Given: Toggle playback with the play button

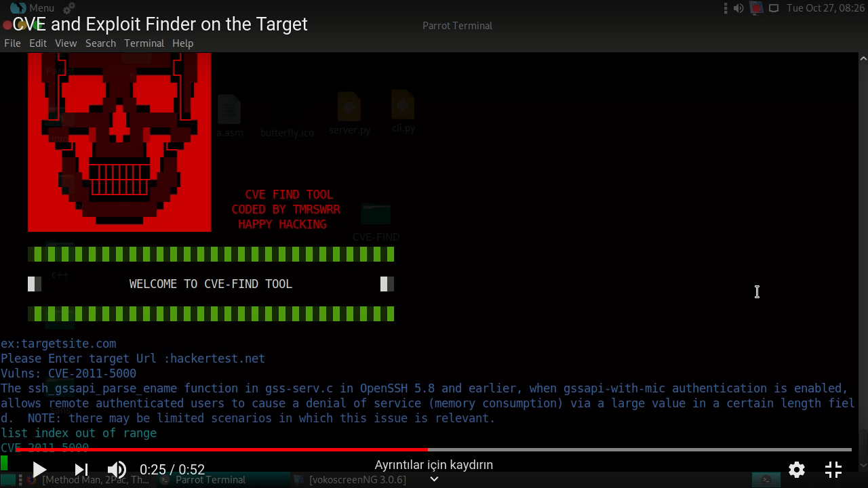Looking at the screenshot, I should click(39, 469).
